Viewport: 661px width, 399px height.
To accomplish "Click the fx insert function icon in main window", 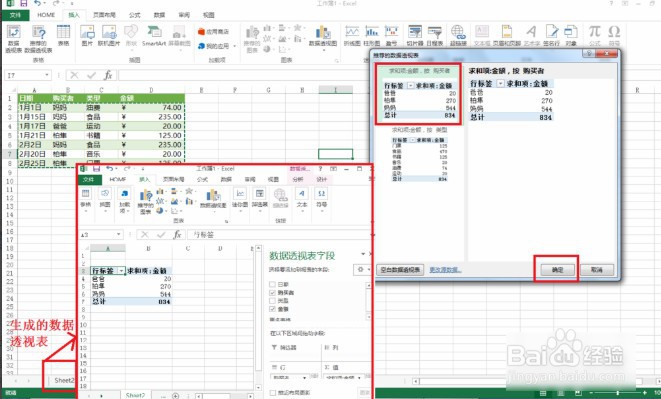I will (108, 75).
